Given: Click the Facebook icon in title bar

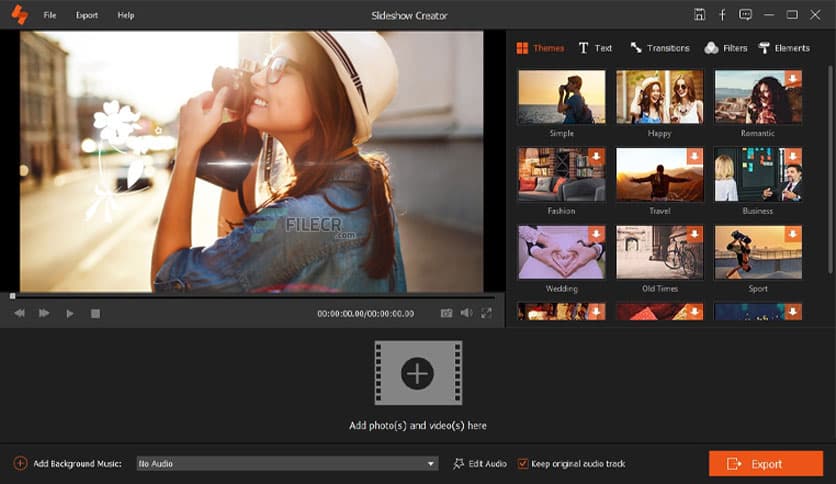Looking at the screenshot, I should [x=722, y=15].
